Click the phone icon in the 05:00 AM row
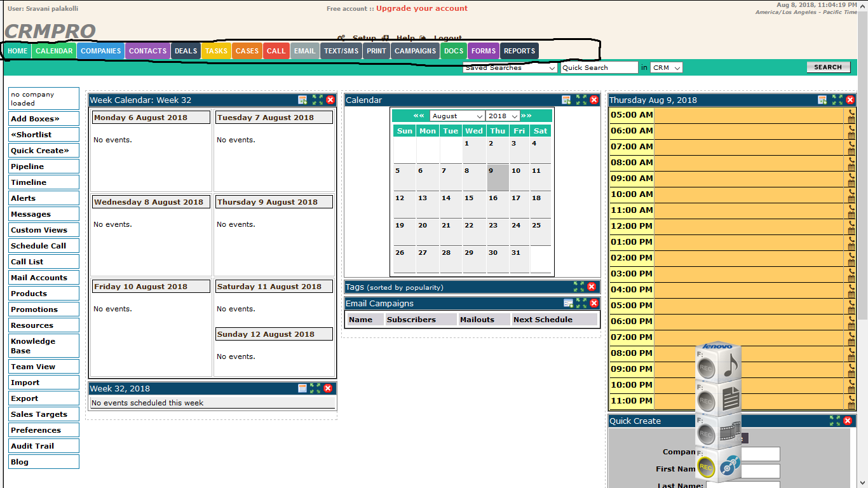 [851, 111]
